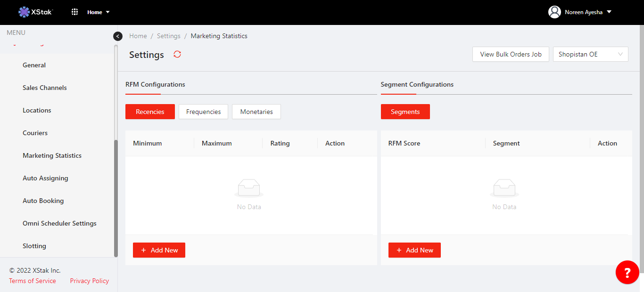
Task: Click View Bulk Orders Job button
Action: pyautogui.click(x=511, y=54)
